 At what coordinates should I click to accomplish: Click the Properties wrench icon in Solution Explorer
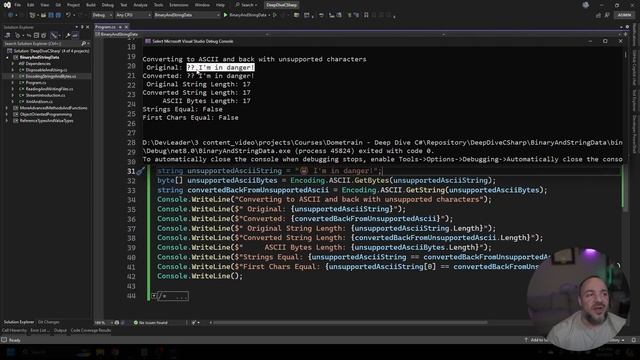pos(68,36)
